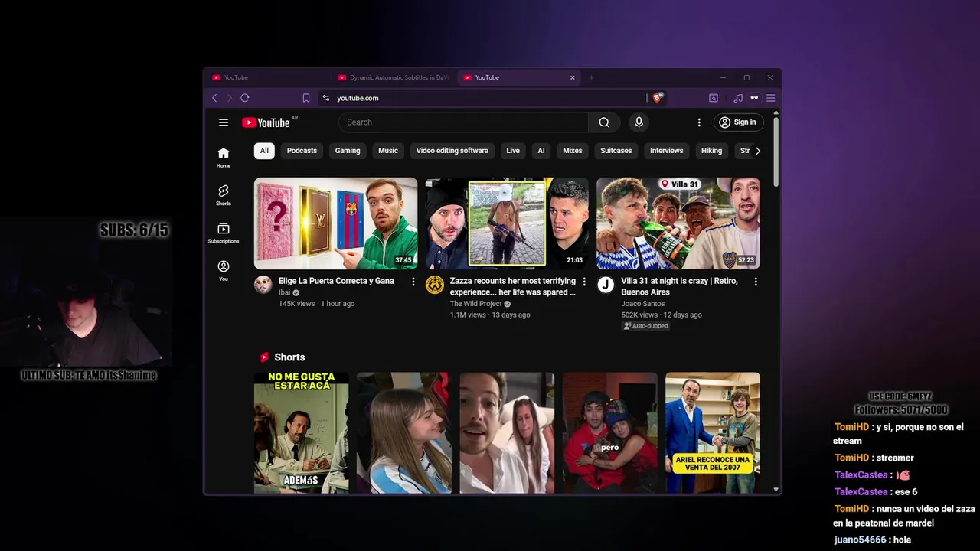Image resolution: width=980 pixels, height=551 pixels.
Task: Open options for Elige La Puerta video
Action: click(413, 282)
